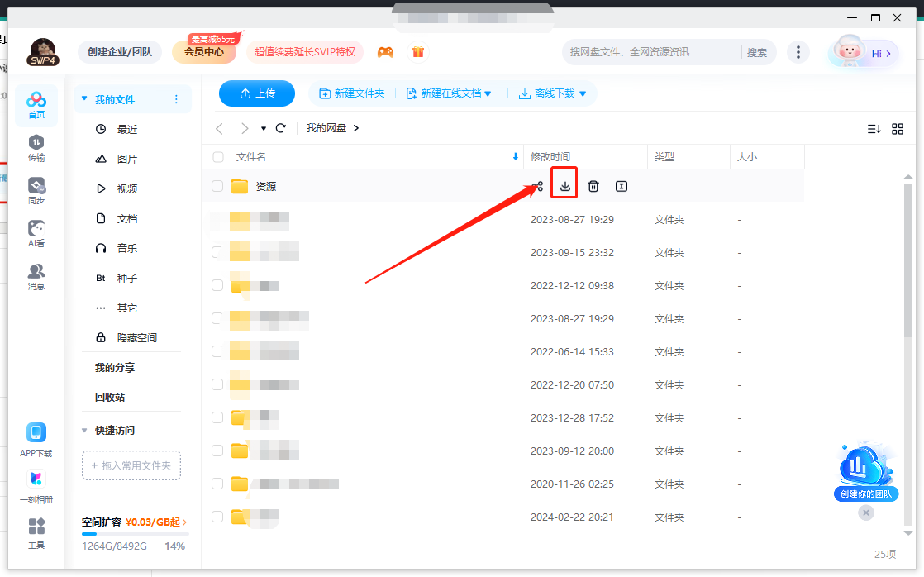The height and width of the screenshot is (577, 924).
Task: Click the 会员中心 button
Action: [x=204, y=52]
